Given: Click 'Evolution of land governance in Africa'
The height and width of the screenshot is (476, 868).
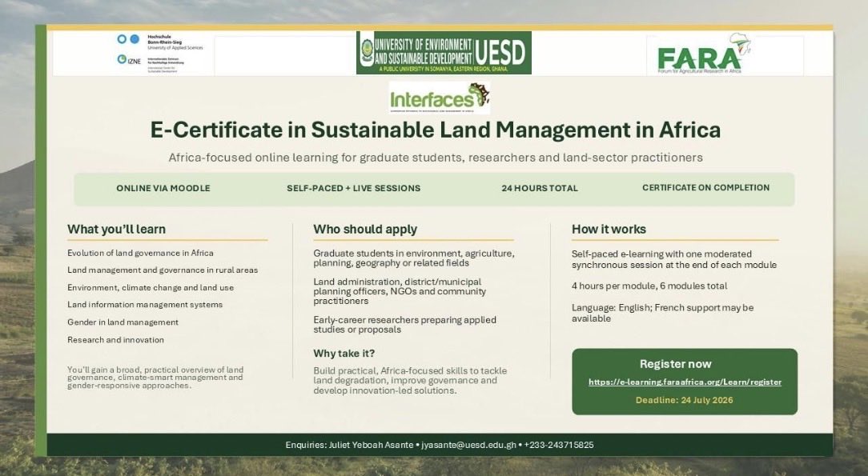Looking at the screenshot, I should 141,253.
